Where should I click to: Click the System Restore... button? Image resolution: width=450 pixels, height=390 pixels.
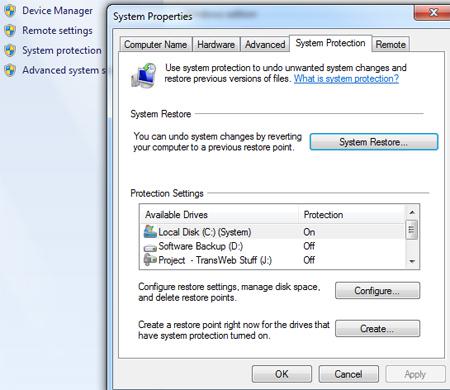click(374, 142)
